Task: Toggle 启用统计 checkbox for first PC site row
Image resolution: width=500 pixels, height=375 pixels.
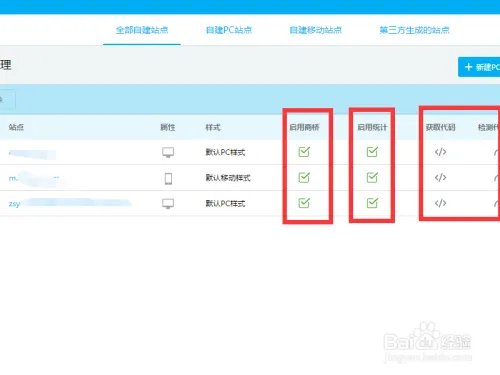Action: click(x=372, y=152)
